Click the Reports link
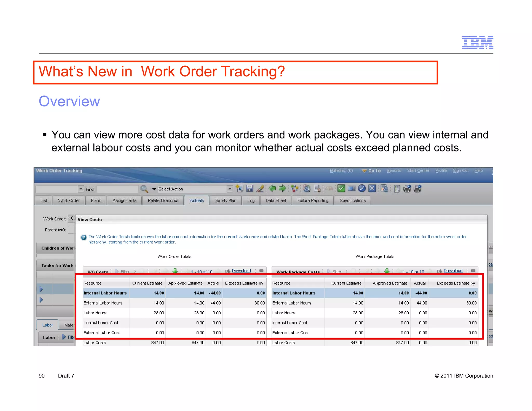 (x=394, y=171)
